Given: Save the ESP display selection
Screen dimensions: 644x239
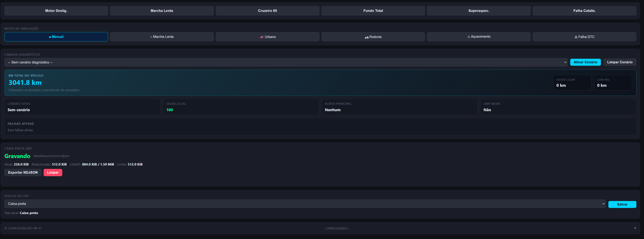Looking at the screenshot, I should (x=622, y=204).
